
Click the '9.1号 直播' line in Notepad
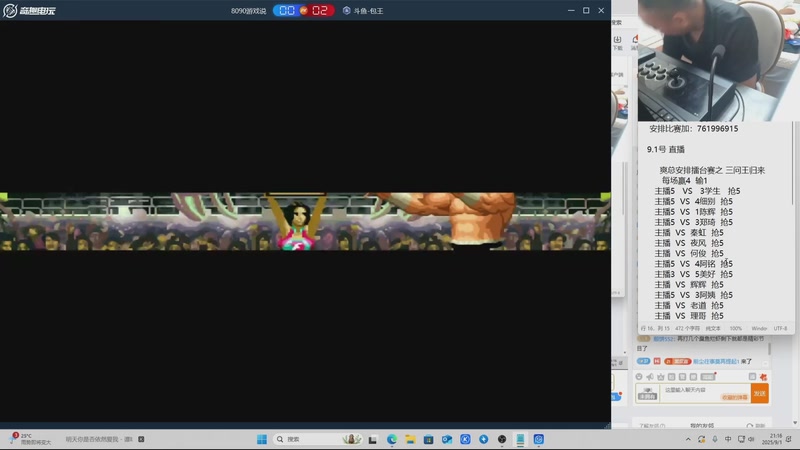coord(665,149)
